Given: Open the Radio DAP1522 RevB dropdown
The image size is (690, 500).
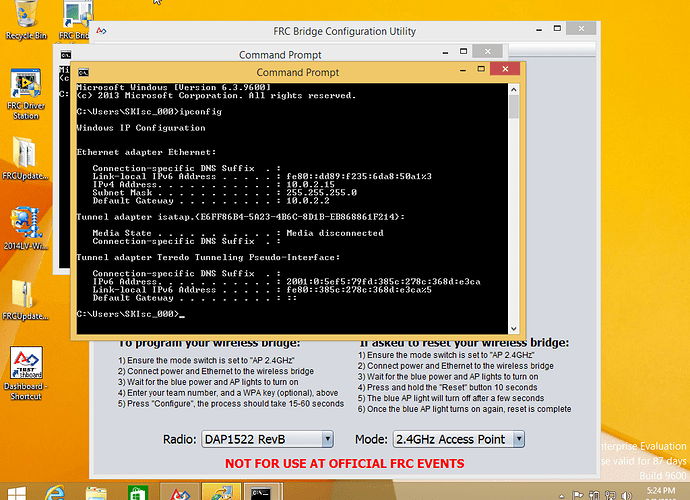Looking at the screenshot, I should [x=268, y=439].
